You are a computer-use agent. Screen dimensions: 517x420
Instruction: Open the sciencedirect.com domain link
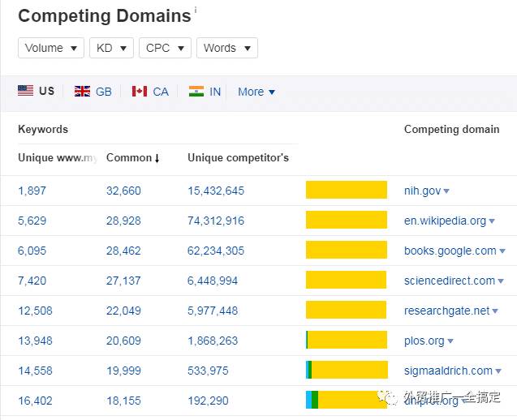point(450,281)
